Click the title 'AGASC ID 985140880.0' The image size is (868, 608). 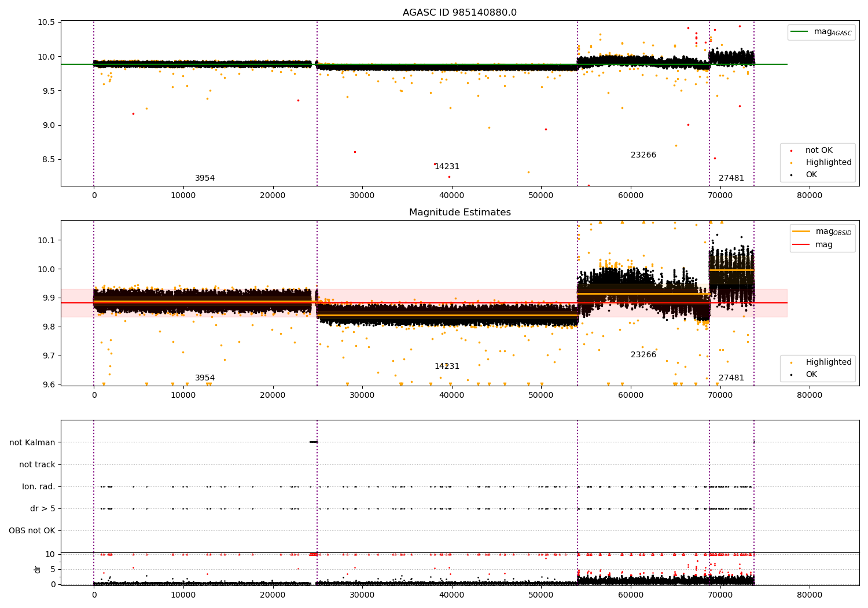click(x=459, y=13)
